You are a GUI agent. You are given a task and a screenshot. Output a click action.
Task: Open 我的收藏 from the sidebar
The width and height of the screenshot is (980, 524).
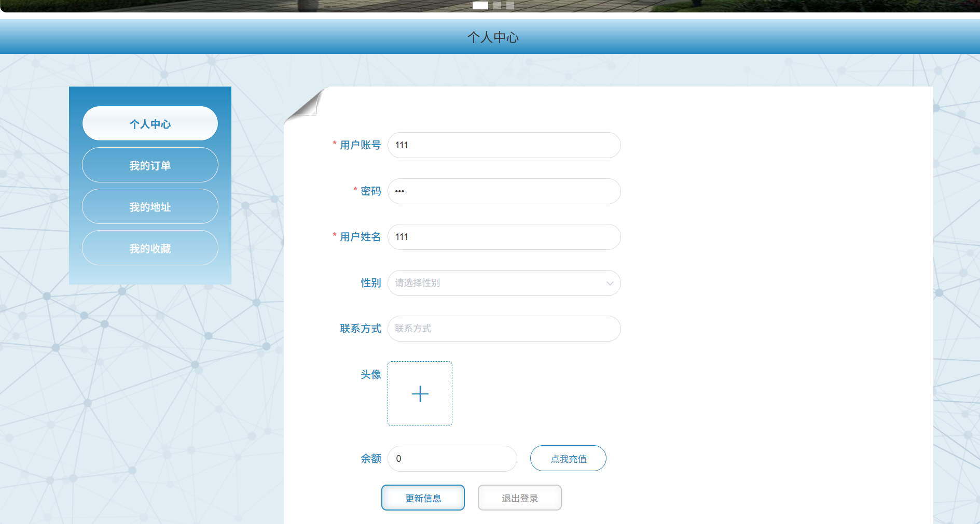point(150,248)
